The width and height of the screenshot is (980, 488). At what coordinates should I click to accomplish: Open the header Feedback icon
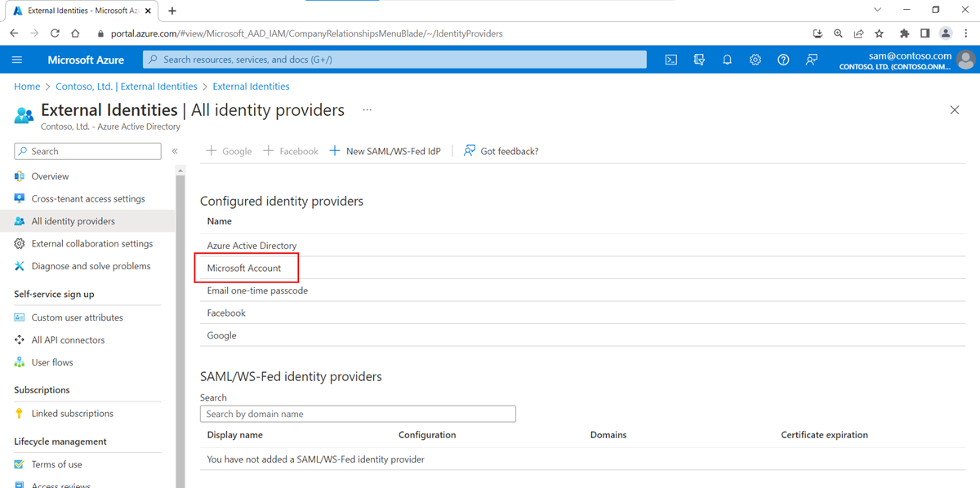coord(812,60)
